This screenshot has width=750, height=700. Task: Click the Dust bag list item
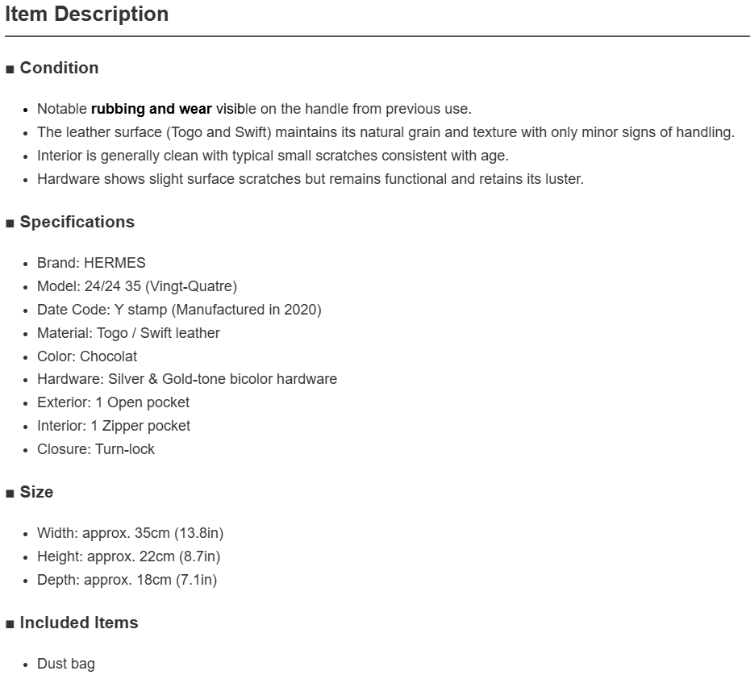click(66, 664)
